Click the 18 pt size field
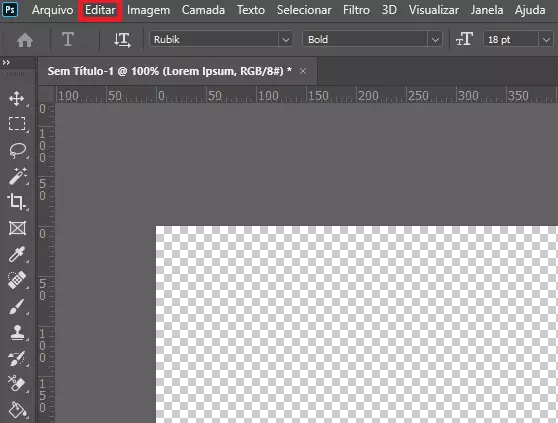The height and width of the screenshot is (423, 558). tap(511, 39)
